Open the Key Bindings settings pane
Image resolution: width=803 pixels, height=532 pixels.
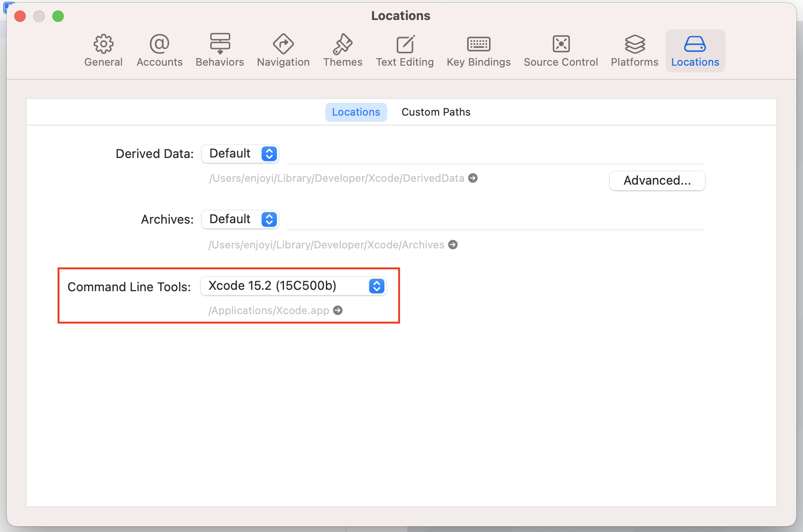point(479,51)
